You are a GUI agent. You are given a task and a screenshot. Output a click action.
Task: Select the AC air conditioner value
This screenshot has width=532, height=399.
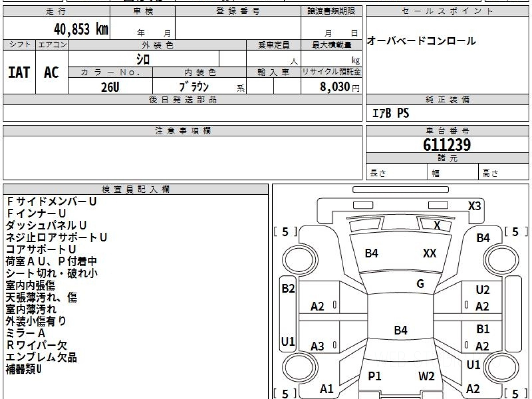tap(51, 72)
